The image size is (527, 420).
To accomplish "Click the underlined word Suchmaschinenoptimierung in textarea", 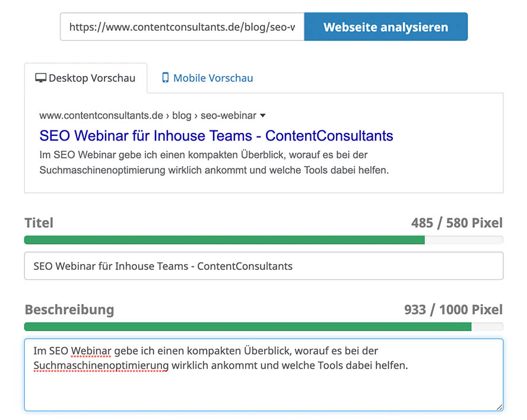I will (x=101, y=366).
